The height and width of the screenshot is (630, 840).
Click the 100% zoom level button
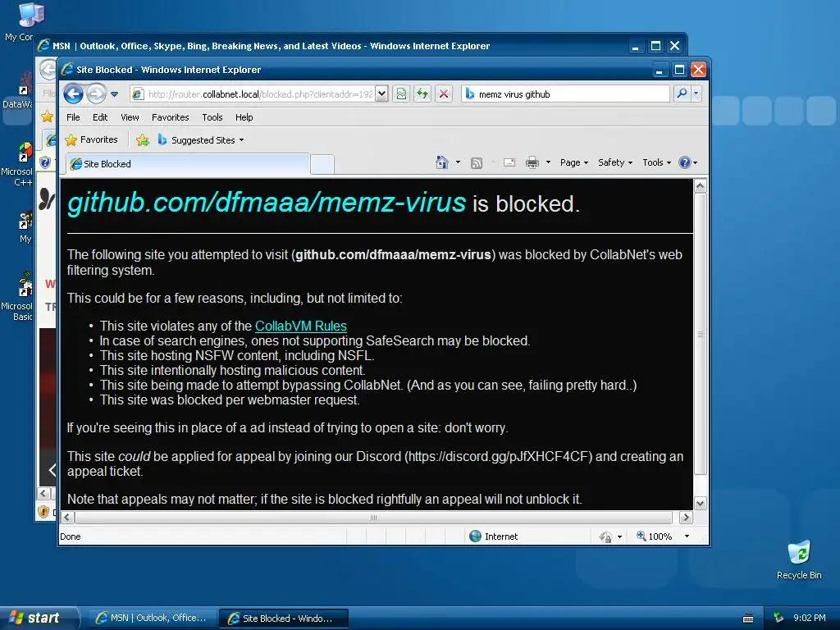click(654, 536)
